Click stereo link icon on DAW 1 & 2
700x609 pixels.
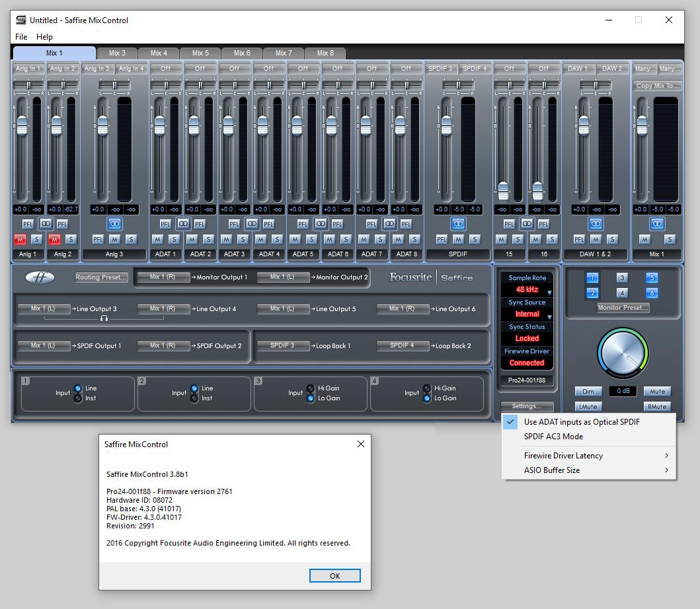tap(596, 224)
